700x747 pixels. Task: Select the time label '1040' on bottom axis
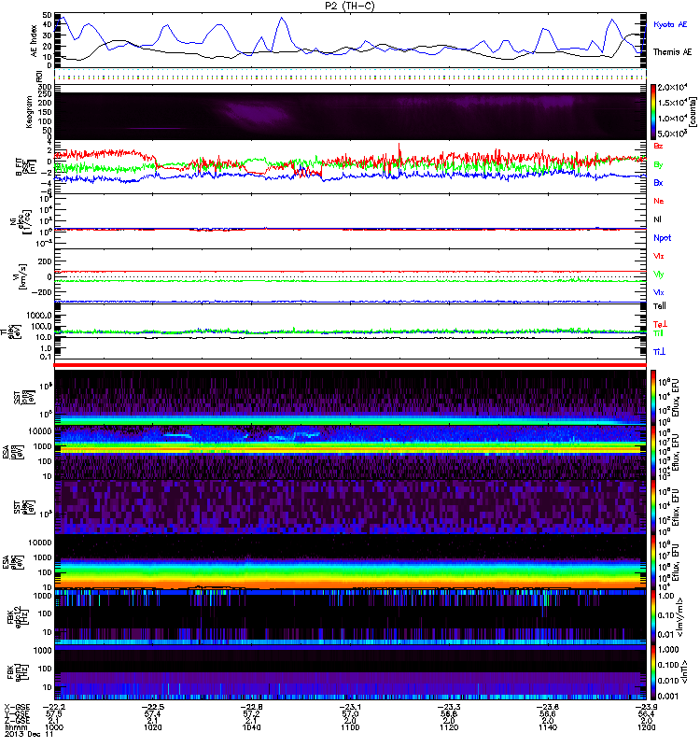pyautogui.click(x=251, y=727)
